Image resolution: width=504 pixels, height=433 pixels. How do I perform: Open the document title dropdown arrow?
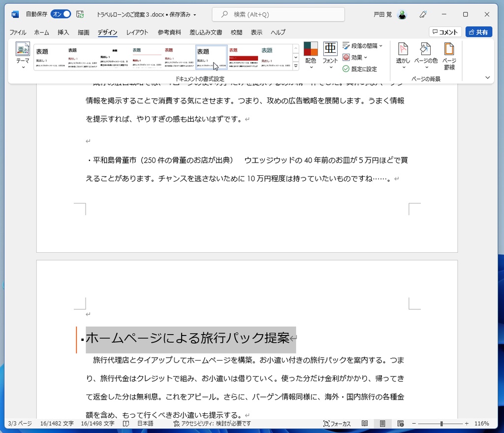[195, 15]
